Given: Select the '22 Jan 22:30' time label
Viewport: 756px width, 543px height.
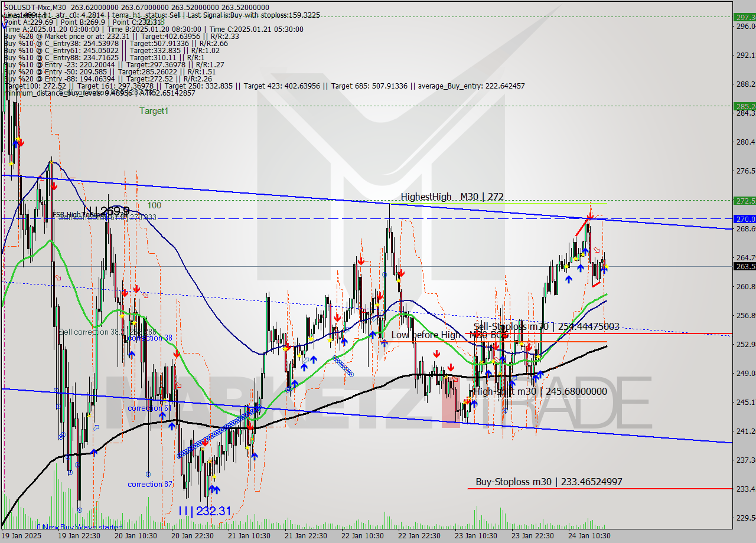Looking at the screenshot, I should point(419,536).
